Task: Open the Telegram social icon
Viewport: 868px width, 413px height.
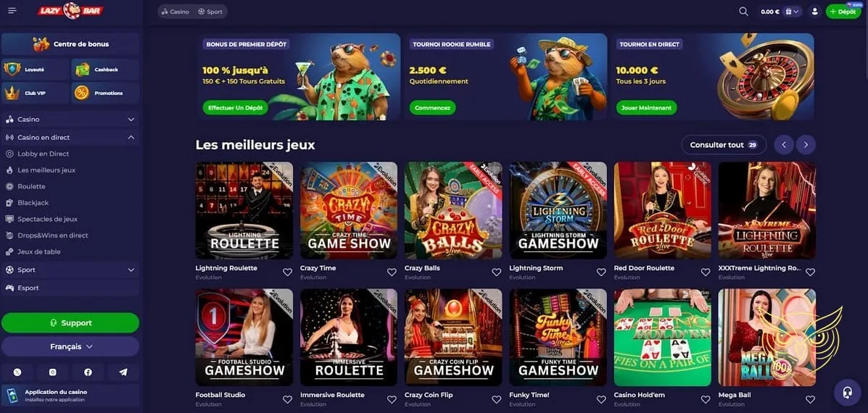Action: point(123,372)
